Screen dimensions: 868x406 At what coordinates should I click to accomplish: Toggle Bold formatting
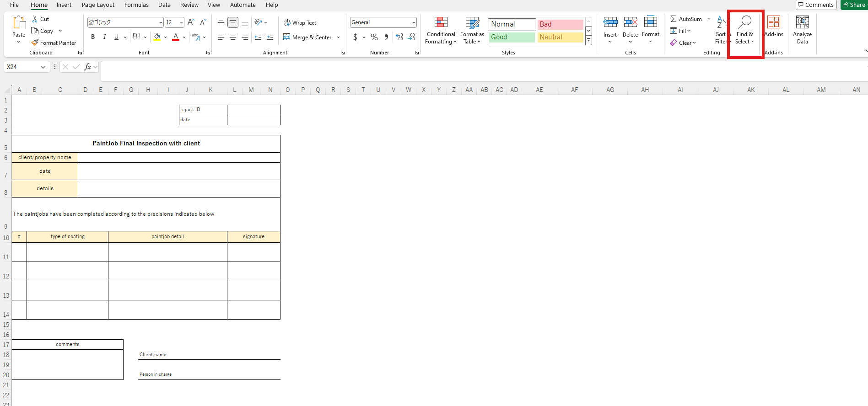click(93, 37)
